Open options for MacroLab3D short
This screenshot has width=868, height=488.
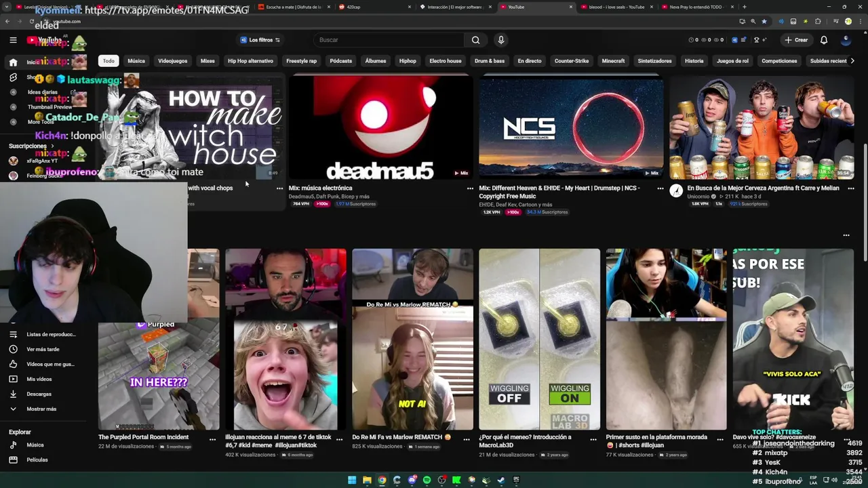click(593, 439)
